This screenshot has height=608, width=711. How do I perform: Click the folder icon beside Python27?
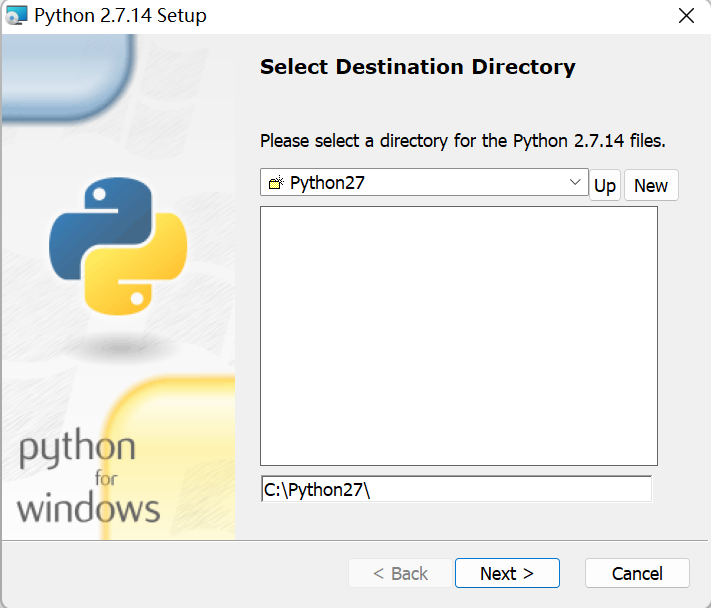pos(276,183)
